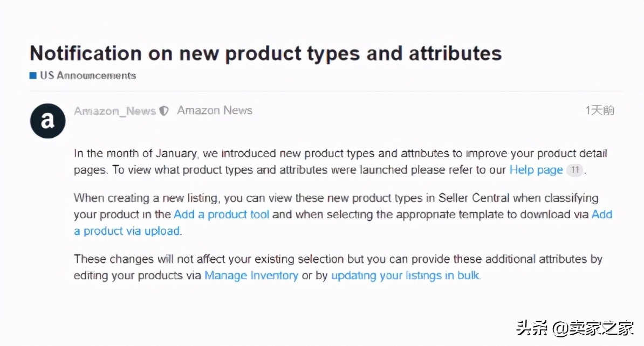
Task: Click 'product detail' text in first paragraph
Action: [572, 154]
